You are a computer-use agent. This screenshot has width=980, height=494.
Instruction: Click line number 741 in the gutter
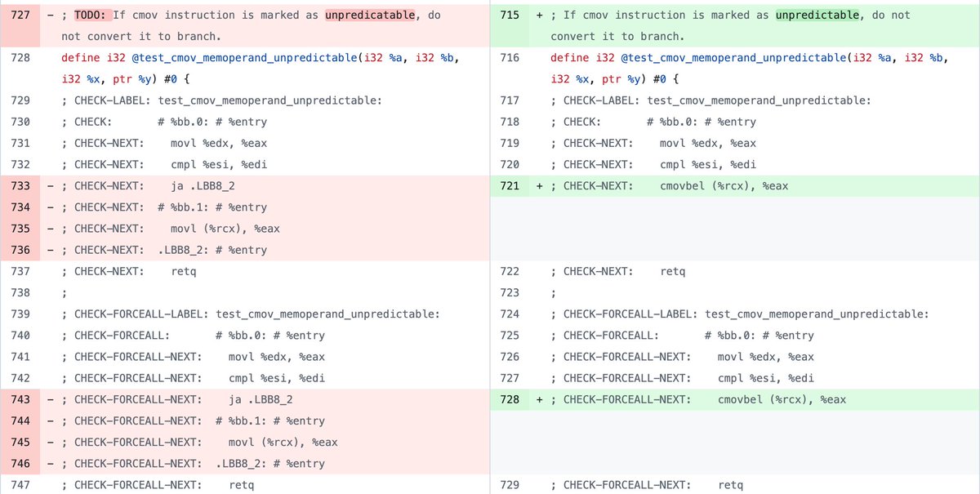coord(20,356)
